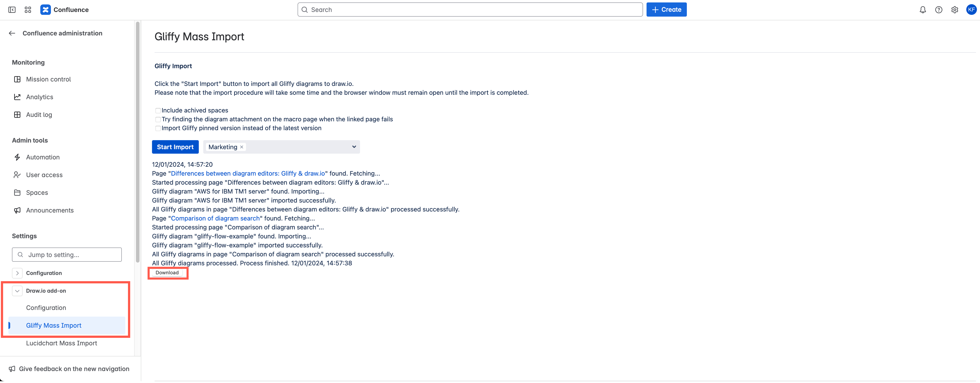Select Lucidchart Mass Import in sidebar
The image size is (980, 383).
tap(61, 343)
